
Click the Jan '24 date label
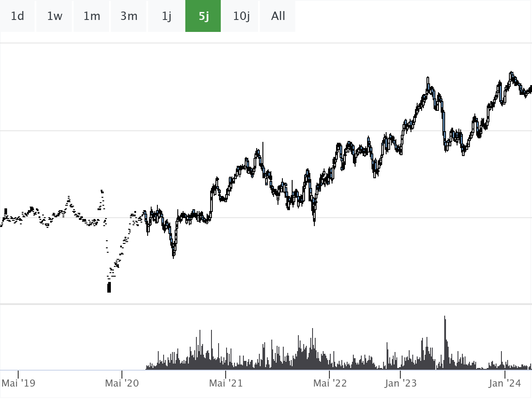505,383
